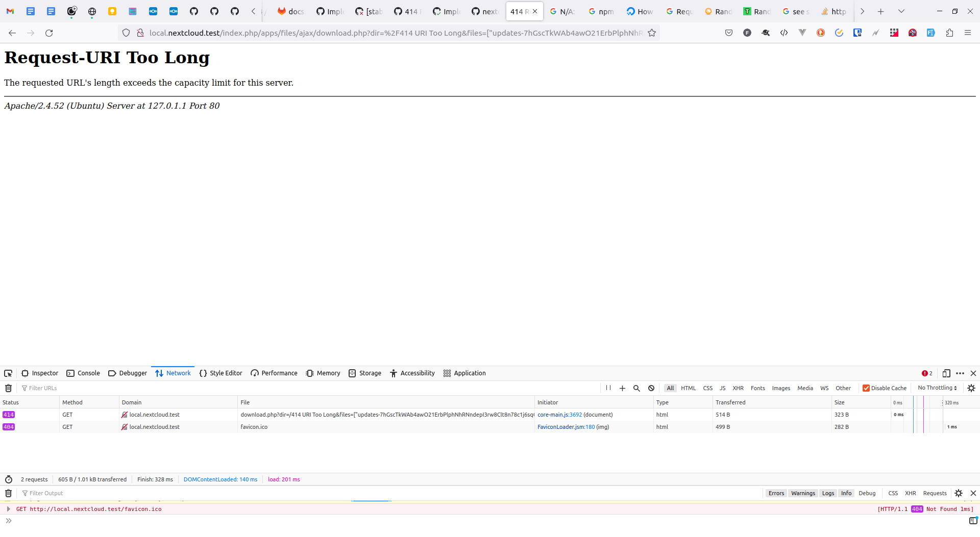
Task: Click the DOMContentLoaded timing link
Action: click(220, 479)
